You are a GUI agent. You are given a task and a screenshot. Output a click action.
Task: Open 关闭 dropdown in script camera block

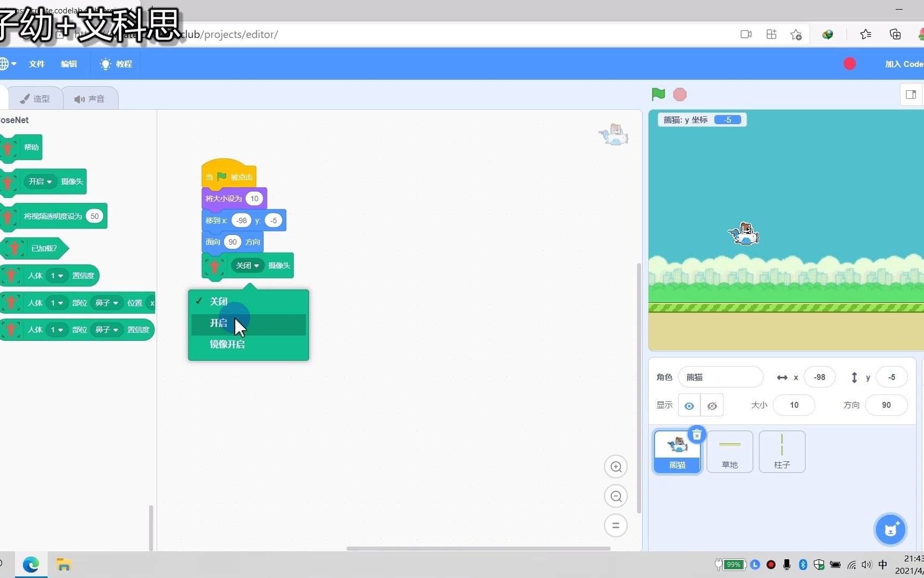248,265
